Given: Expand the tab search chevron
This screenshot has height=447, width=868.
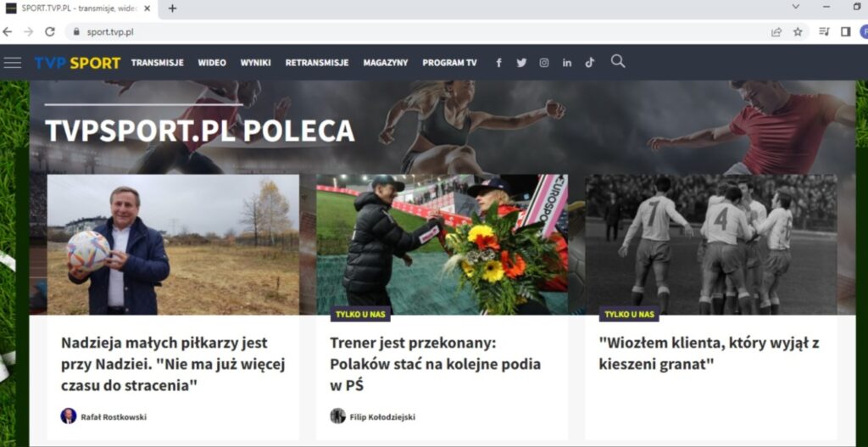Looking at the screenshot, I should click(x=795, y=7).
